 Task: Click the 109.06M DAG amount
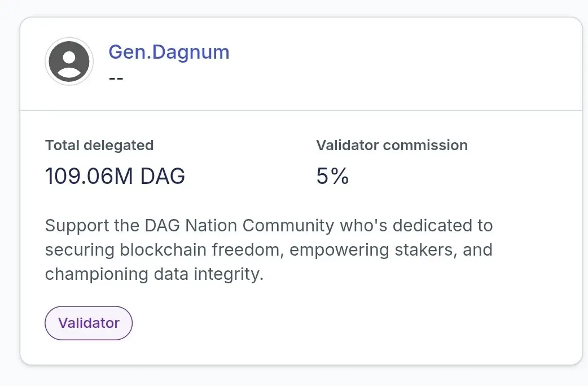point(115,177)
